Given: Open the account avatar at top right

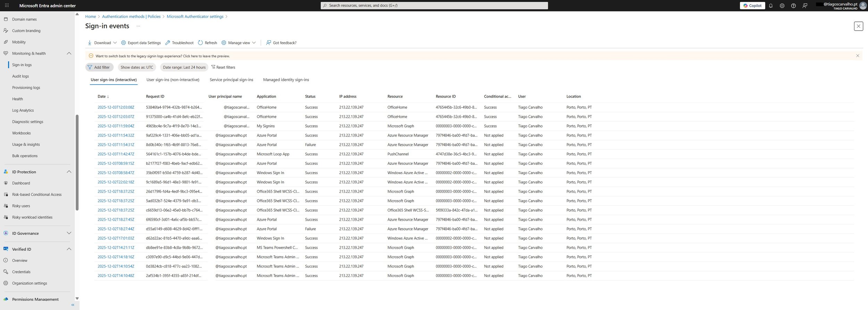Looking at the screenshot, I should [863, 6].
